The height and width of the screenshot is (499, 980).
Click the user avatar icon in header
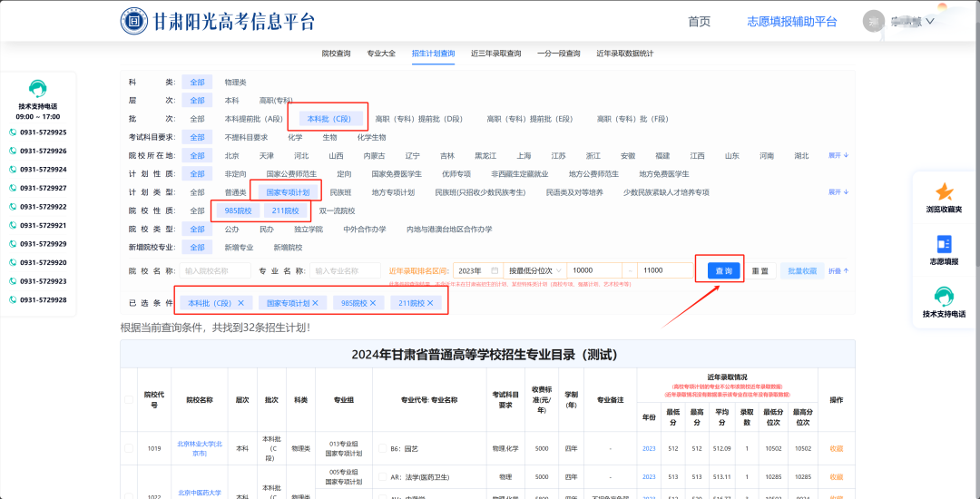click(x=874, y=21)
